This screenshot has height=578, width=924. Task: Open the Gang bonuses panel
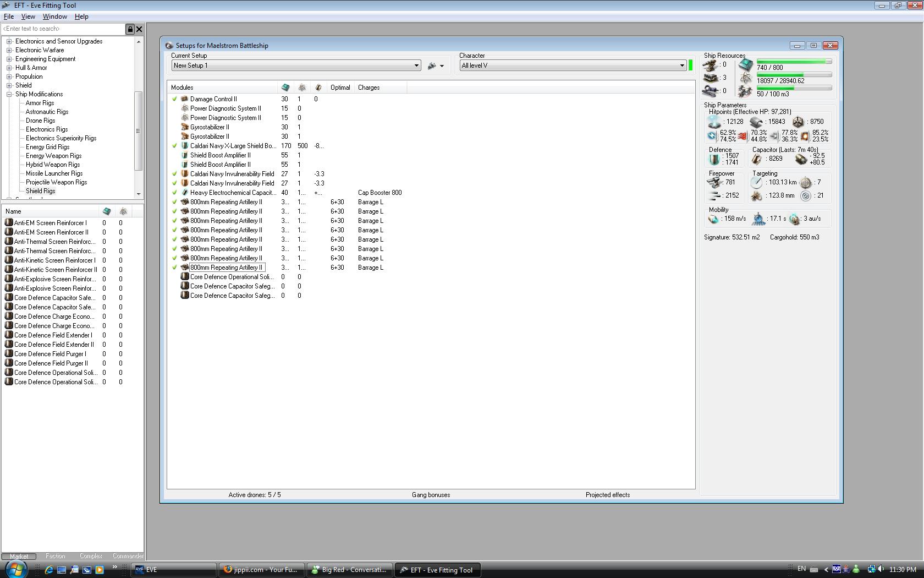click(x=431, y=495)
